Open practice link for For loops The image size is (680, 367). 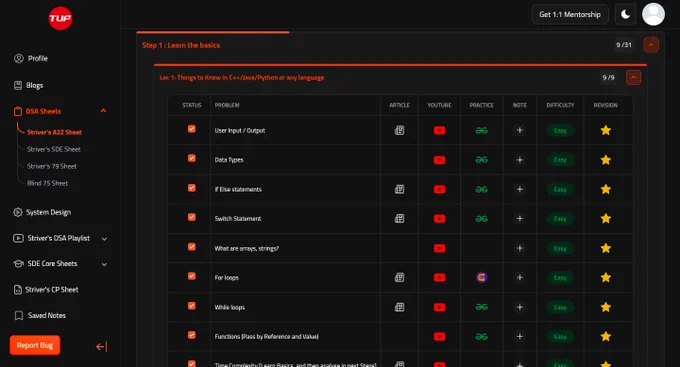click(x=481, y=277)
